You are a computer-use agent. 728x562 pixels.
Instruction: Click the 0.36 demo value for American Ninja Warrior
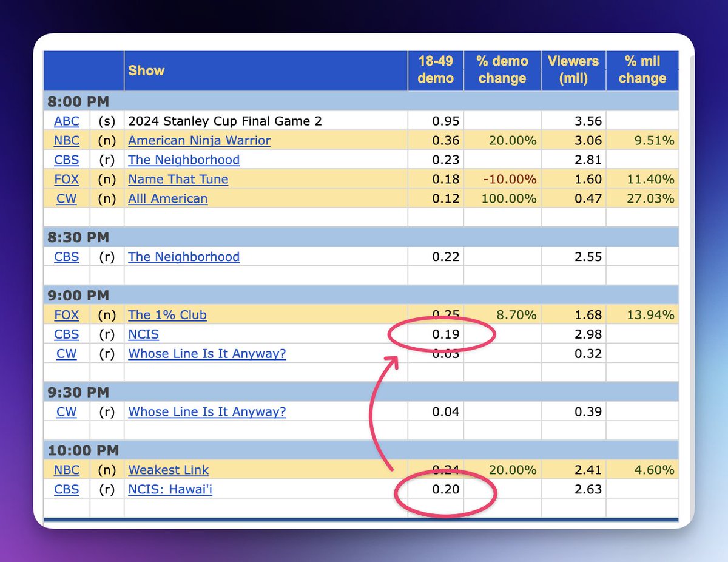click(446, 141)
